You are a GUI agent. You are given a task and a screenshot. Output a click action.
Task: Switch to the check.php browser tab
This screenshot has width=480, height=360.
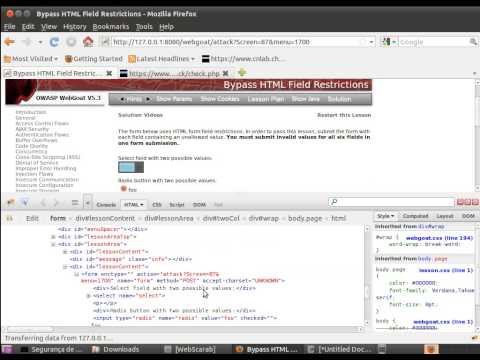click(x=170, y=73)
